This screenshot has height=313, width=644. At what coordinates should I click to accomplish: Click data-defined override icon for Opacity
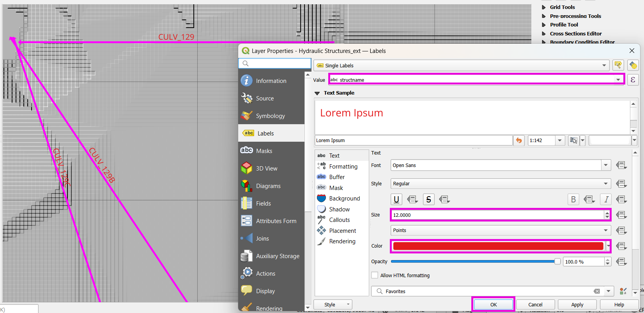(621, 262)
